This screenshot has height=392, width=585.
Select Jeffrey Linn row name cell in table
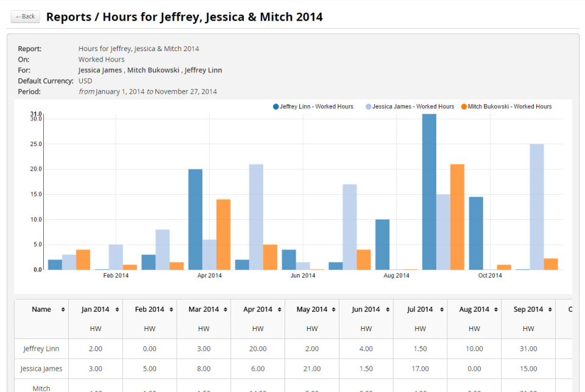tap(41, 349)
